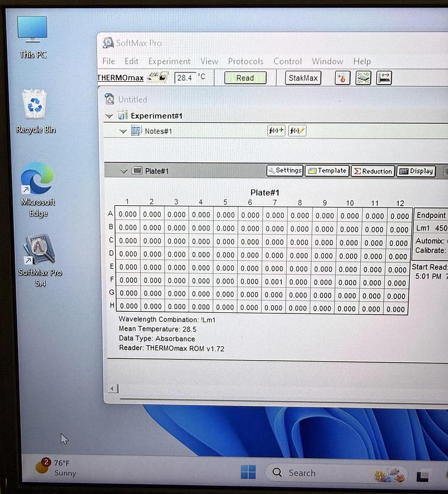Open the Windows Start button
Screen dimensions: 448x494
click(x=248, y=472)
